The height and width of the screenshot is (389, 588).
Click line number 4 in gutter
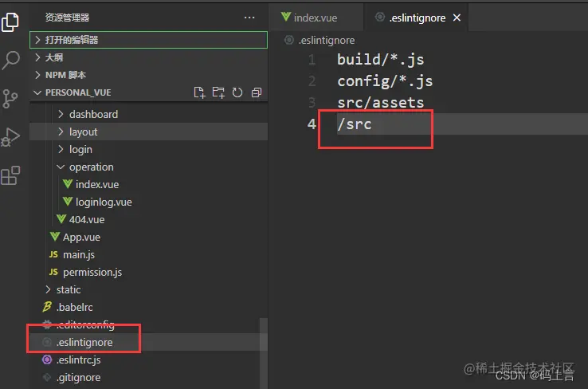(312, 124)
